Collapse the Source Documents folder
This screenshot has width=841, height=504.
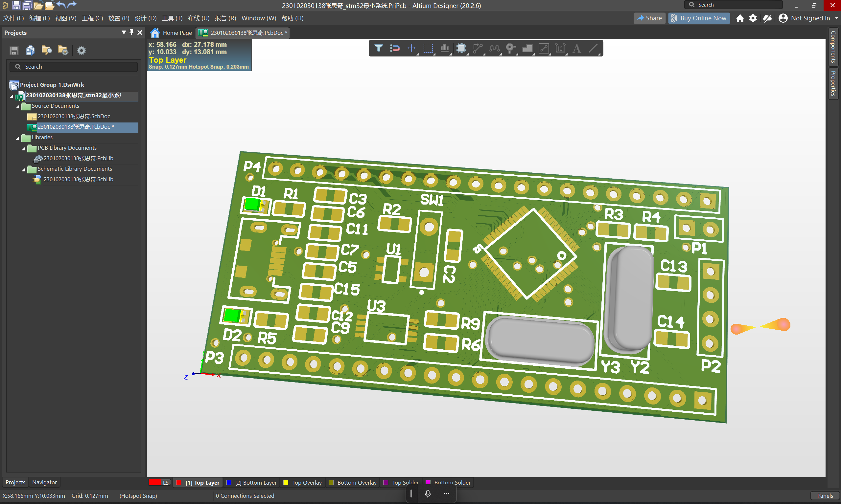18,106
